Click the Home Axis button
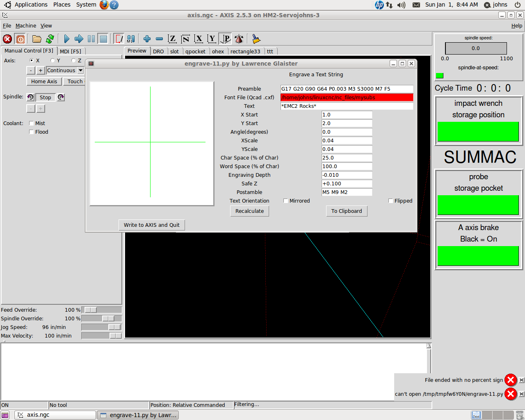Screen dimensions: 525x420 44,81
